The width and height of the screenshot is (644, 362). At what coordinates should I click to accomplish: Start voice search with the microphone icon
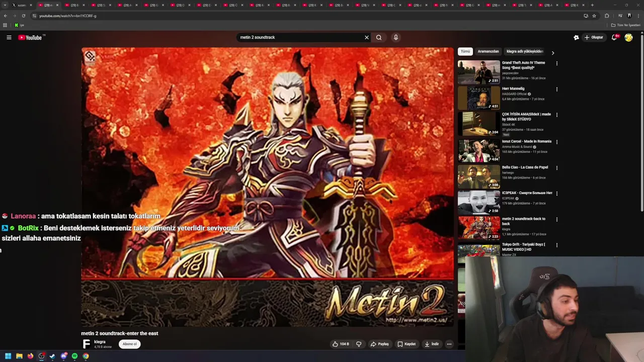point(396,37)
